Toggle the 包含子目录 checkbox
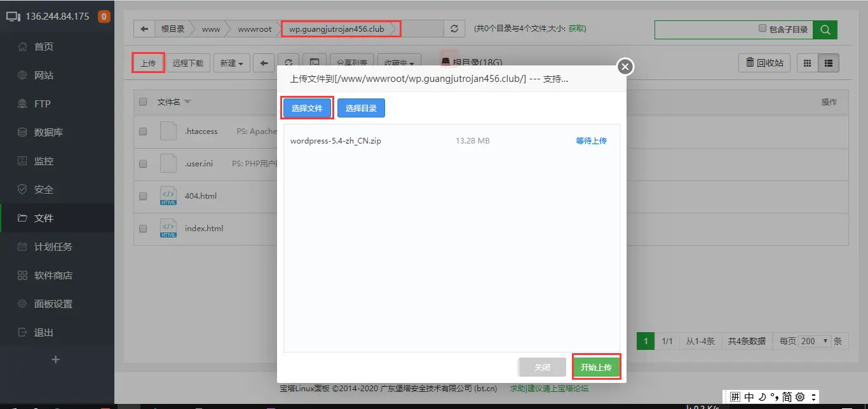 coord(763,29)
